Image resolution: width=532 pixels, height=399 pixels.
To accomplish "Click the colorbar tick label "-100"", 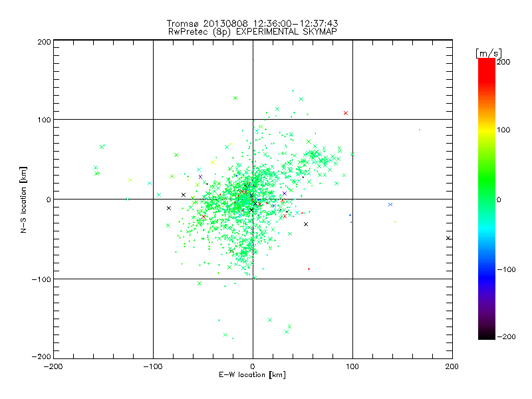I will tap(506, 269).
